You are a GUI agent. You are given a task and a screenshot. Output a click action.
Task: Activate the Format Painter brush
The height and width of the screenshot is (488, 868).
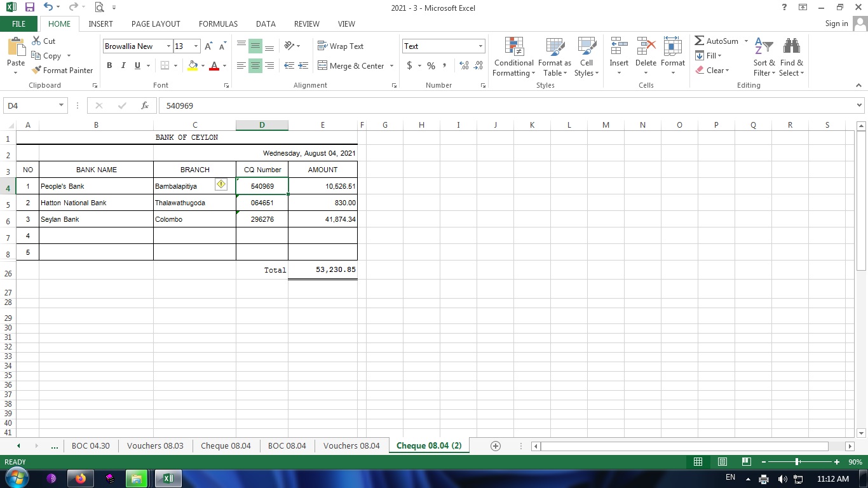62,70
